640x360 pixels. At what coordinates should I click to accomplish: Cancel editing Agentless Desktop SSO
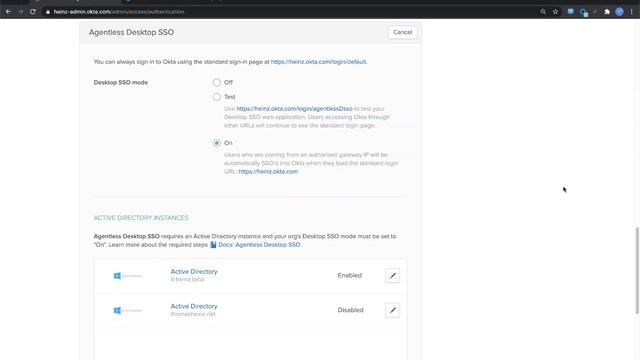pyautogui.click(x=402, y=32)
